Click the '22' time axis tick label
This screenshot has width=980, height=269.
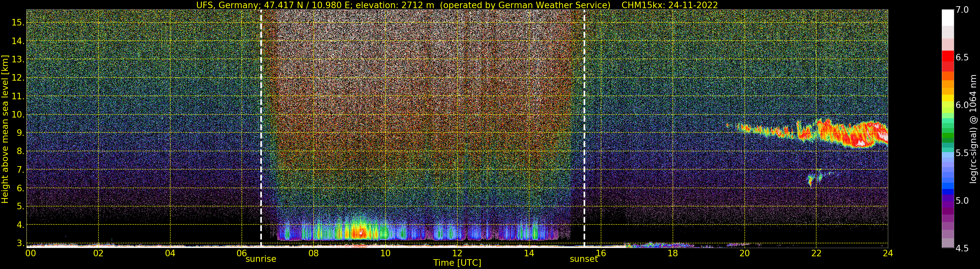[x=816, y=253]
